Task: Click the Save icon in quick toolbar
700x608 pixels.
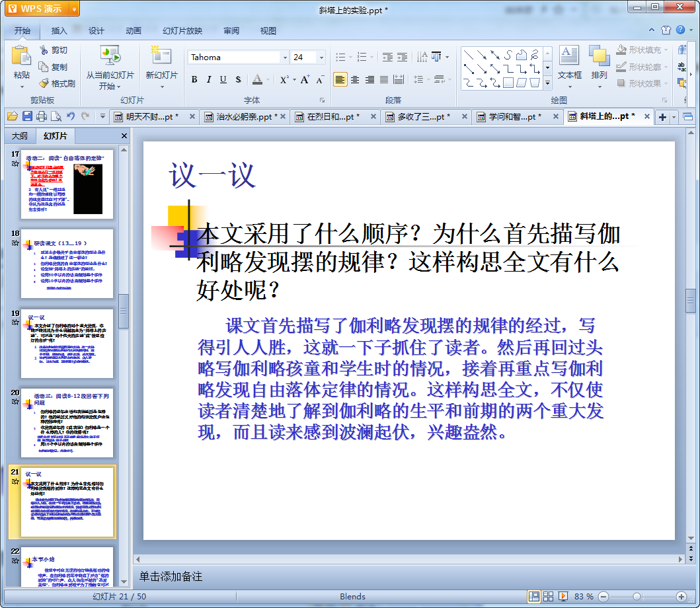Action: [27, 116]
